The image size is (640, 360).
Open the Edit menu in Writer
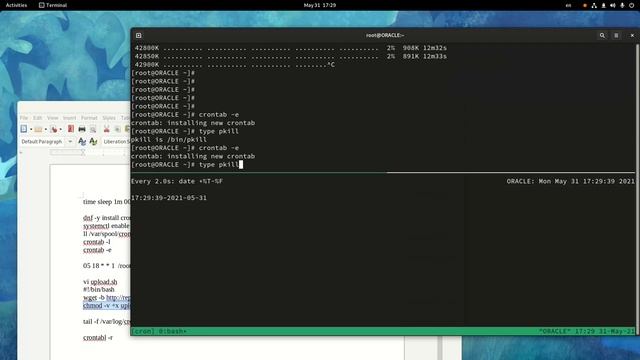coord(38,118)
